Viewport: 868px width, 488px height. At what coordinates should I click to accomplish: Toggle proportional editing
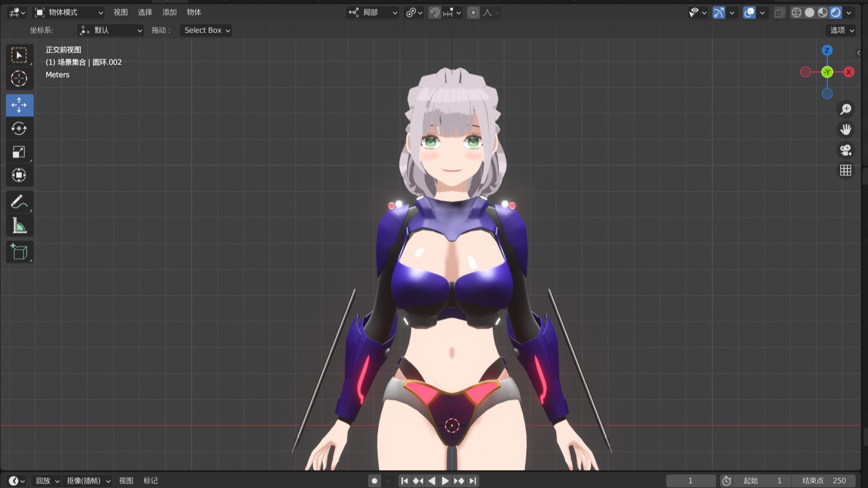click(473, 12)
